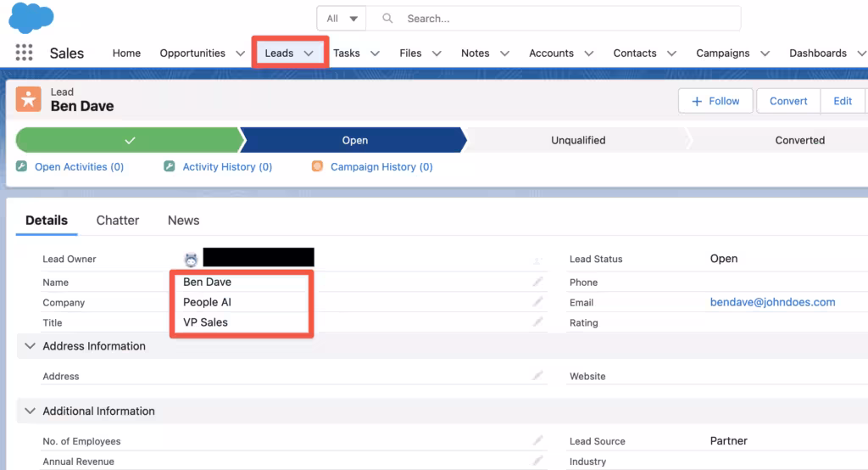Click the Partner lead source value
This screenshot has width=868, height=470.
(x=728, y=440)
